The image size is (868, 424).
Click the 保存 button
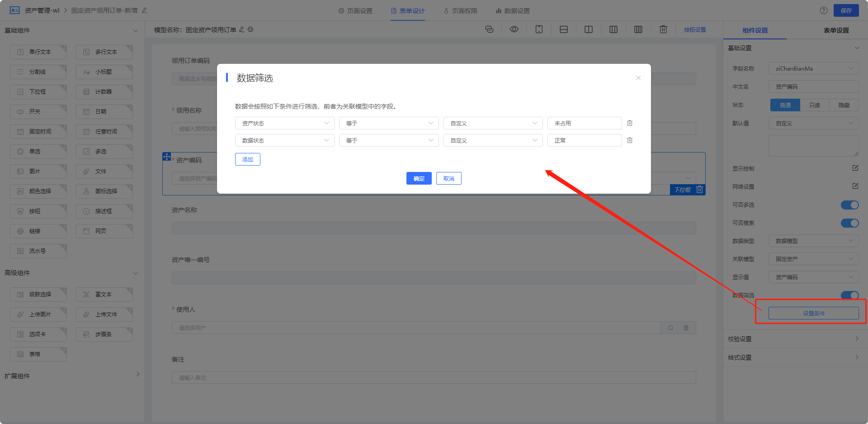[846, 10]
